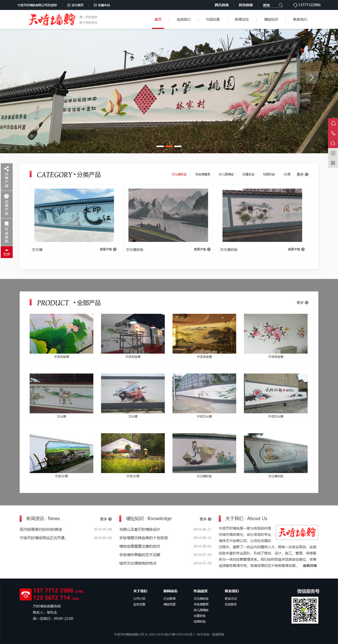Select the orange middle carousel indicator

click(169, 146)
